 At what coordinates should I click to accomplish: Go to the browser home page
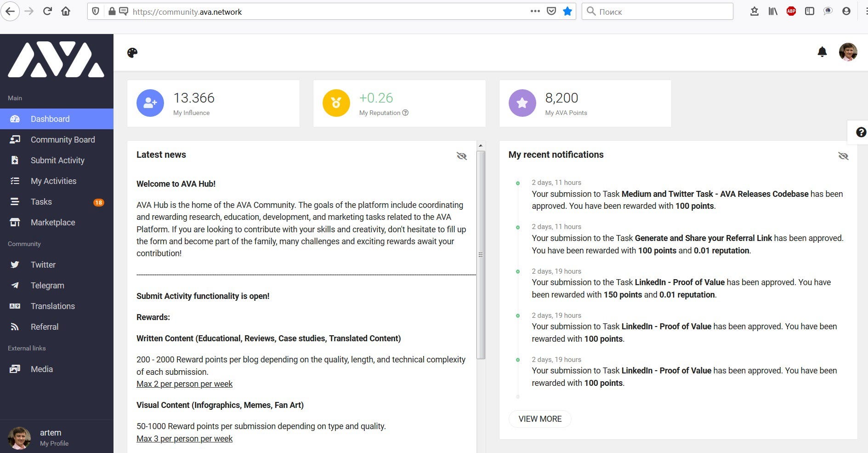tap(66, 11)
